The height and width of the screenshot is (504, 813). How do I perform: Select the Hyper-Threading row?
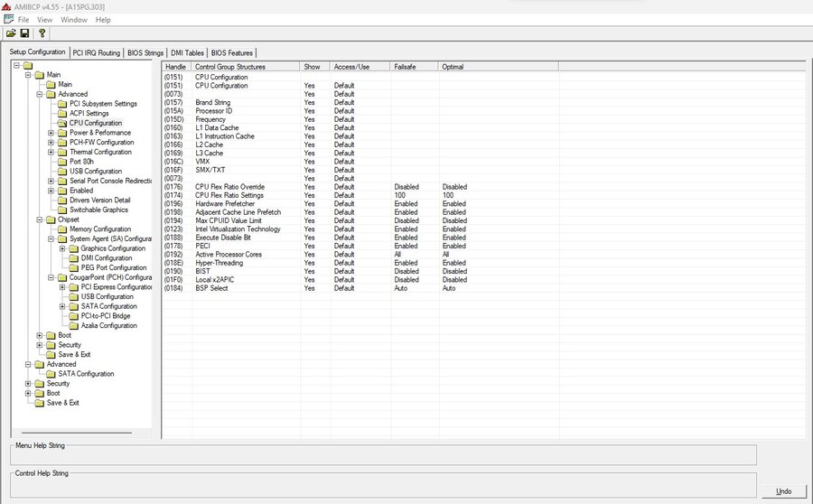(x=360, y=263)
